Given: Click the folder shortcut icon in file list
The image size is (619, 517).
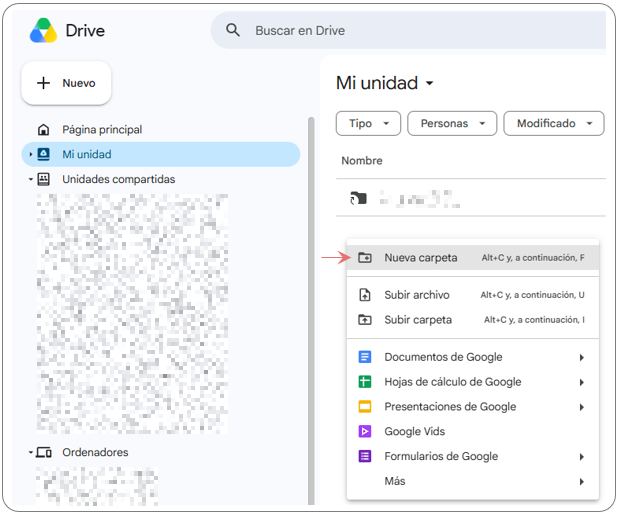Looking at the screenshot, I should pyautogui.click(x=358, y=198).
